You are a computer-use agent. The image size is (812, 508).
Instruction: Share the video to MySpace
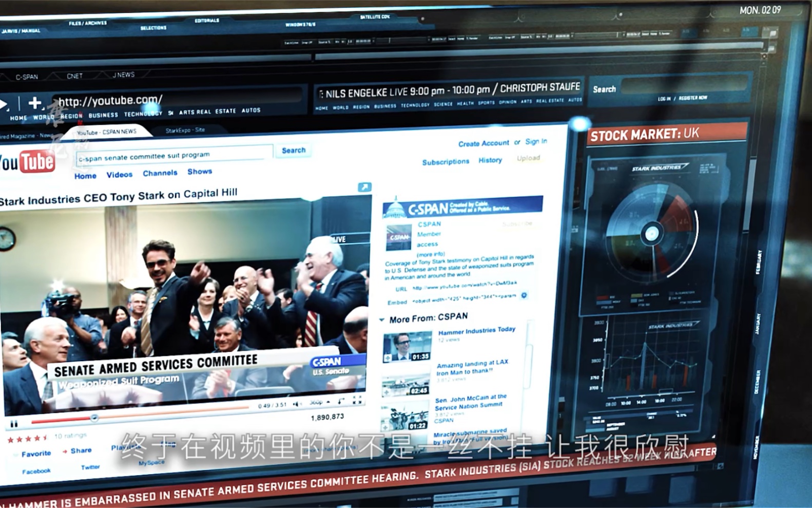(151, 463)
